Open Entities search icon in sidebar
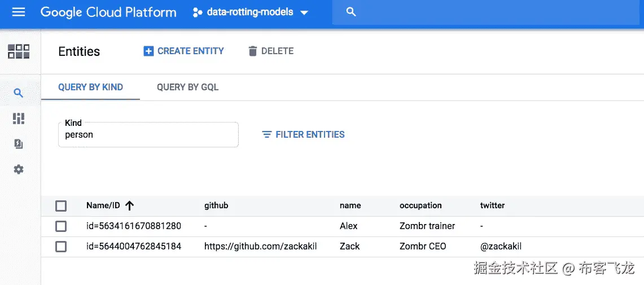 [x=19, y=93]
